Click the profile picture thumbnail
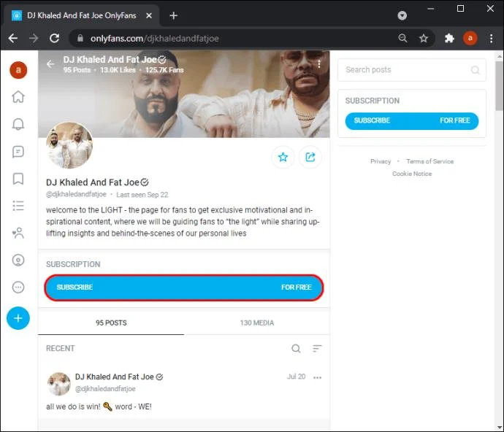This screenshot has width=504, height=432. tap(69, 145)
